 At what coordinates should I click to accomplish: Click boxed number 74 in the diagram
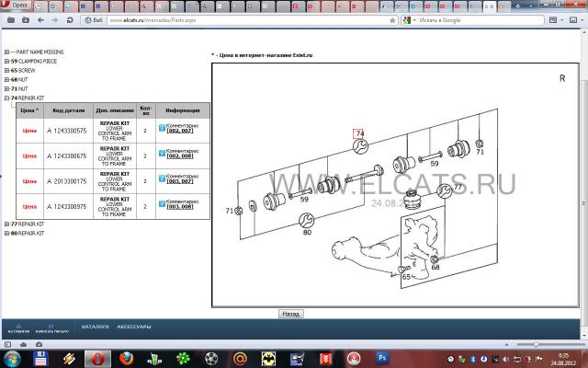tap(359, 133)
